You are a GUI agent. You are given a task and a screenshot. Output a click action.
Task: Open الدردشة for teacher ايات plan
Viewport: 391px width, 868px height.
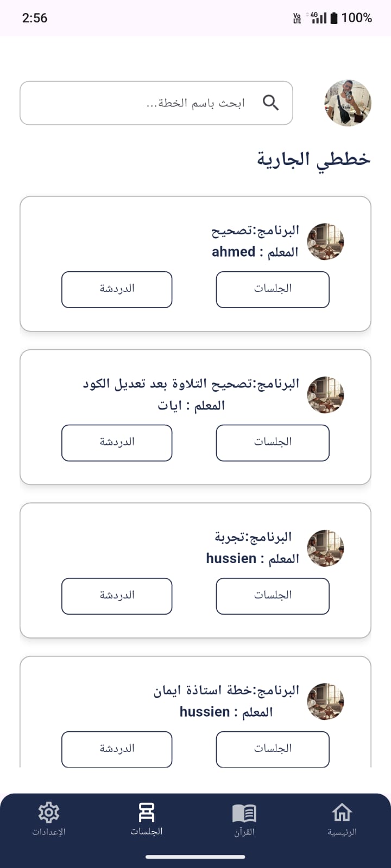coord(117,443)
